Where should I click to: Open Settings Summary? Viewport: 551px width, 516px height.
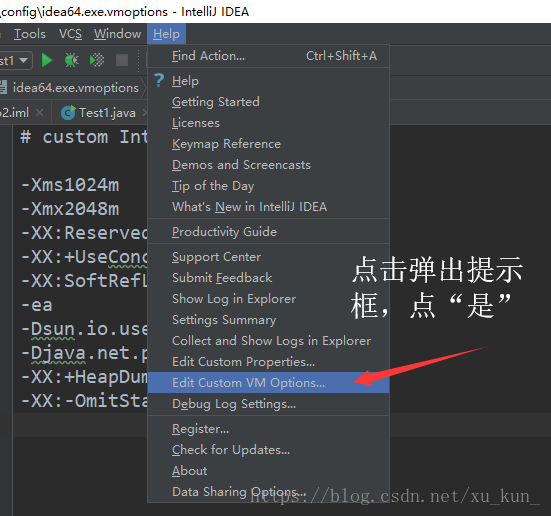tap(268, 320)
